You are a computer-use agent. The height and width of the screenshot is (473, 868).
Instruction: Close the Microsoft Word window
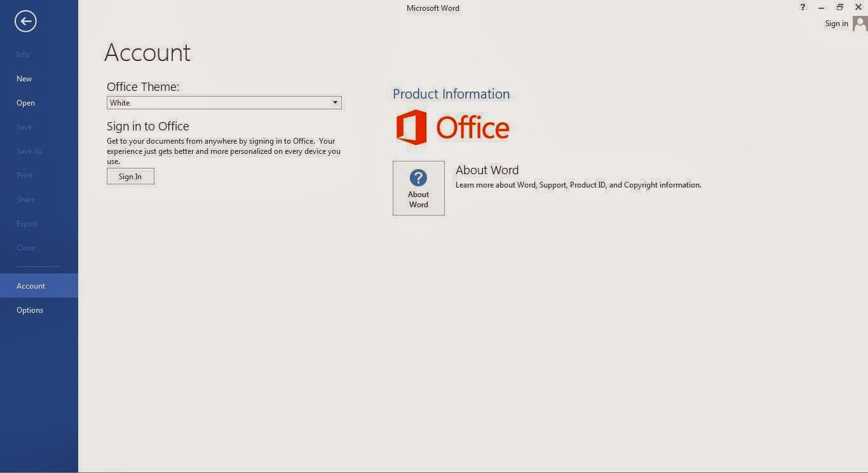point(858,8)
